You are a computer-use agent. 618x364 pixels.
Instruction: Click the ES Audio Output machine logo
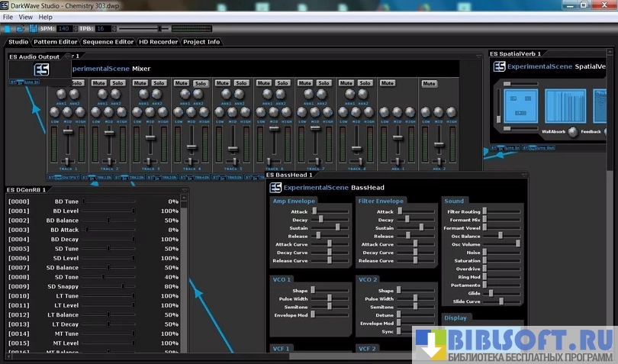(x=41, y=68)
